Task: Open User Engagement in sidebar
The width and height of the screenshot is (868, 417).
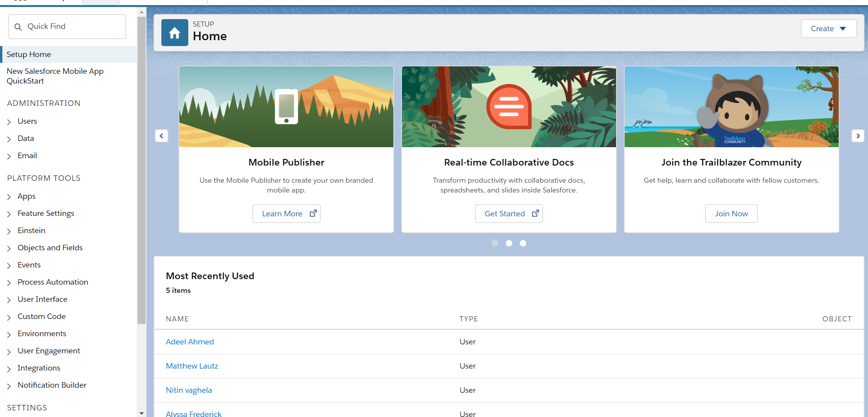Action: point(49,351)
